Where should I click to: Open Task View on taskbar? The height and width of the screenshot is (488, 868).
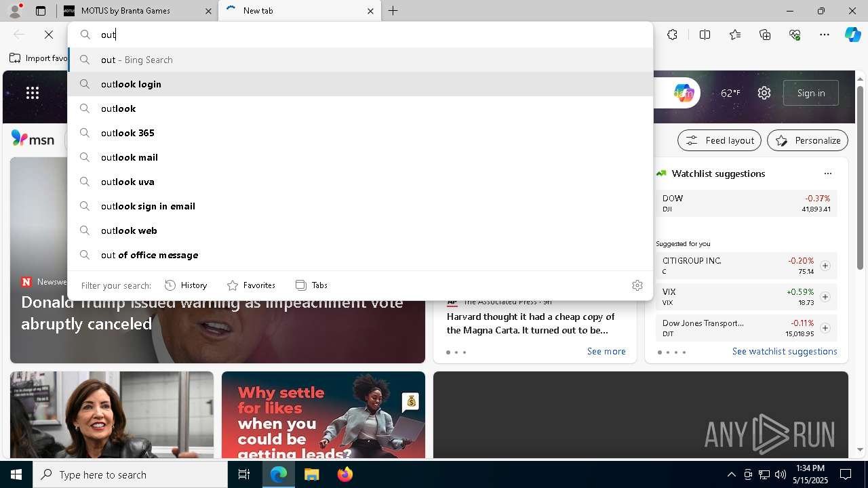(x=244, y=474)
